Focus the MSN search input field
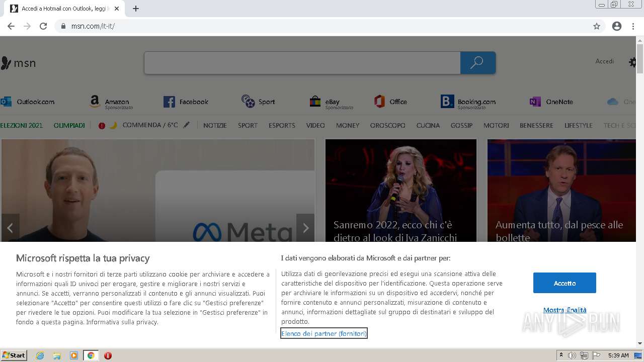The width and height of the screenshot is (644, 362). pyautogui.click(x=302, y=63)
